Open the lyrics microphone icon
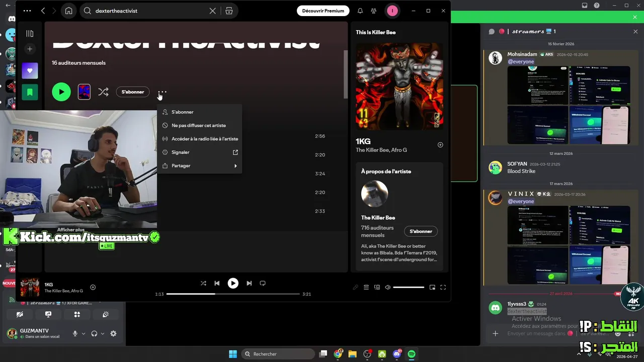644x362 pixels. coord(355,287)
